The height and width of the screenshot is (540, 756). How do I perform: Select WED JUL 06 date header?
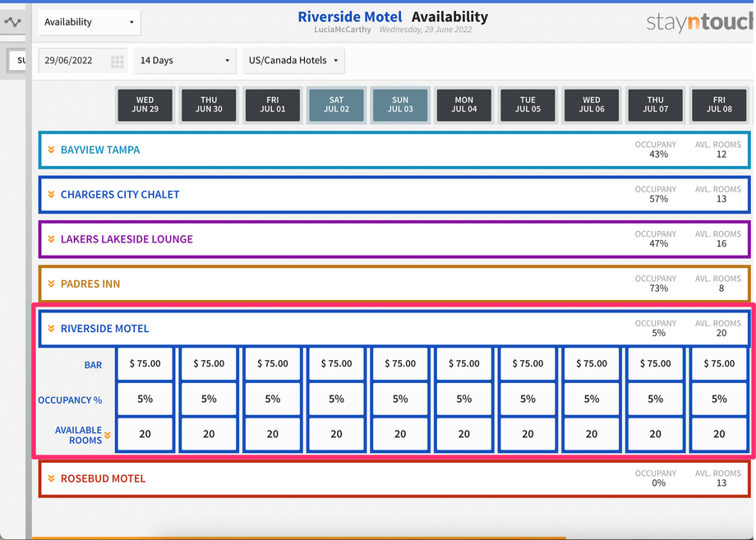(x=592, y=105)
